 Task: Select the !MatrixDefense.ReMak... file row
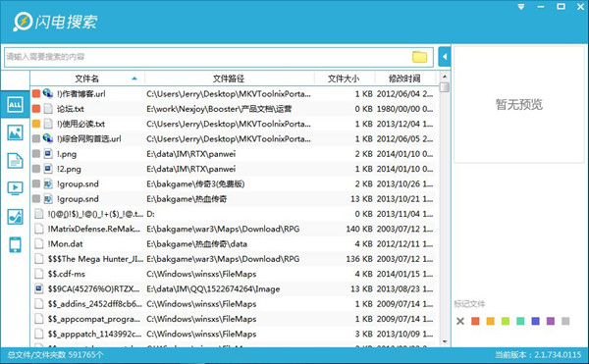(233, 229)
